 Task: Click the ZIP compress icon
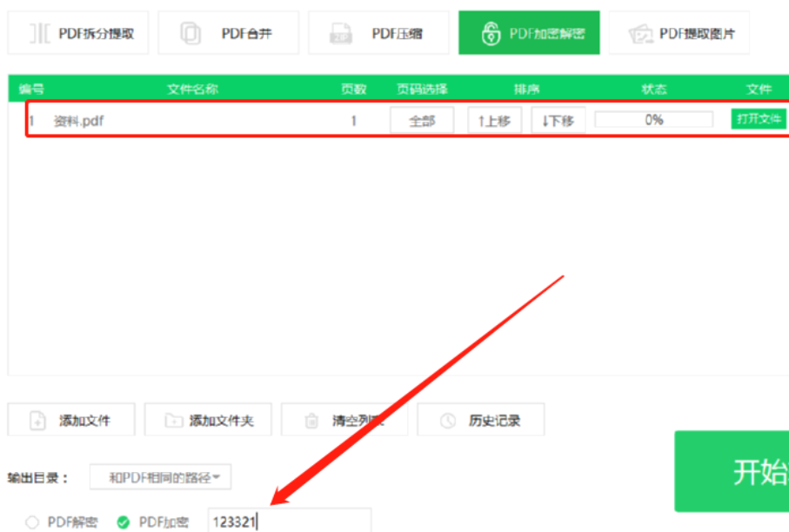(x=341, y=34)
